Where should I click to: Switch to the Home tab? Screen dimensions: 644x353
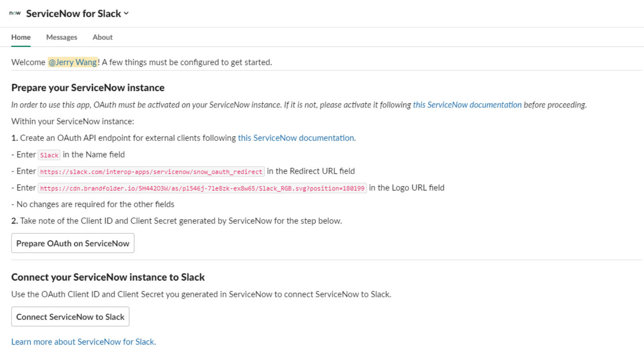point(21,37)
